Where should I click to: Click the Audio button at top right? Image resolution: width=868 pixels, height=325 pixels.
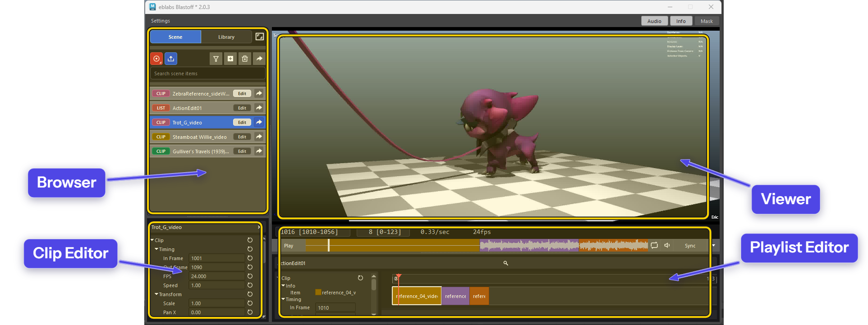pos(654,21)
